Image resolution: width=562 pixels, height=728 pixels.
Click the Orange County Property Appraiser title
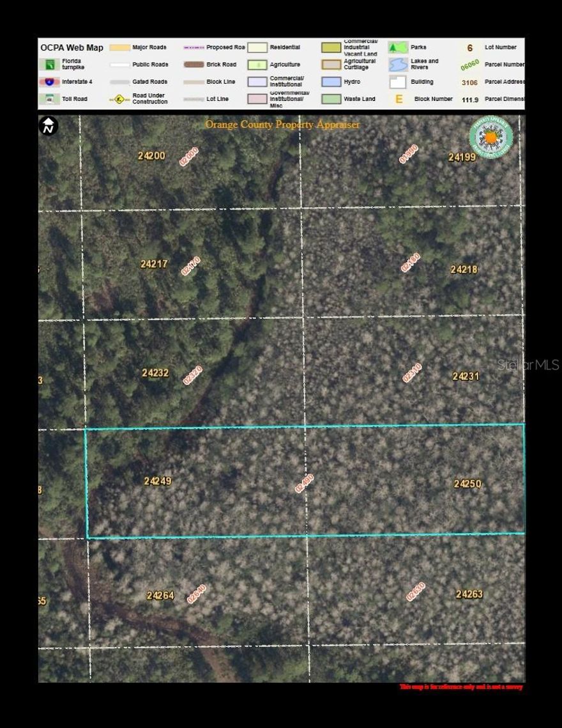[282, 125]
